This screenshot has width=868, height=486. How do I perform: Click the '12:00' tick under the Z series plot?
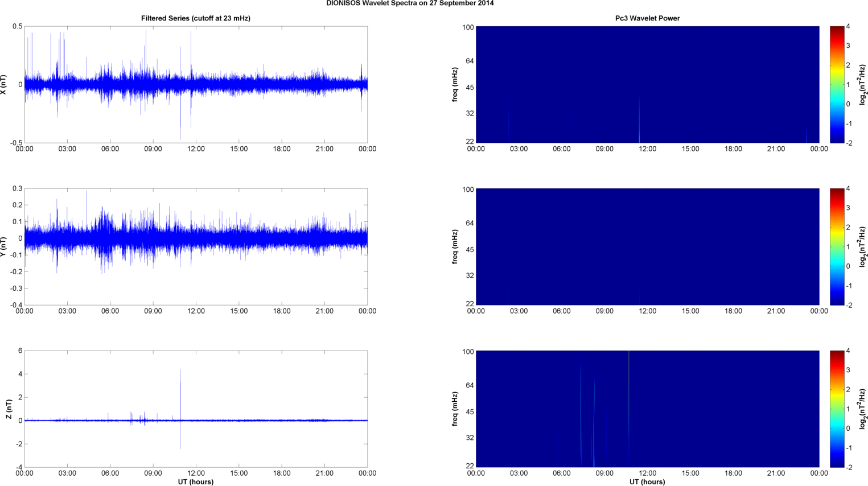tap(196, 473)
